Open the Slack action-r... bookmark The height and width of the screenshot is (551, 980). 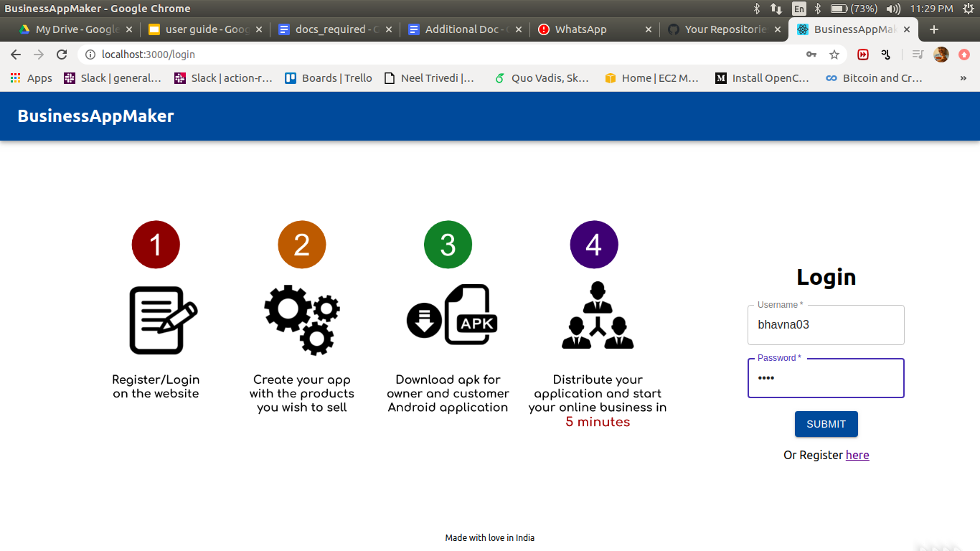pos(224,78)
